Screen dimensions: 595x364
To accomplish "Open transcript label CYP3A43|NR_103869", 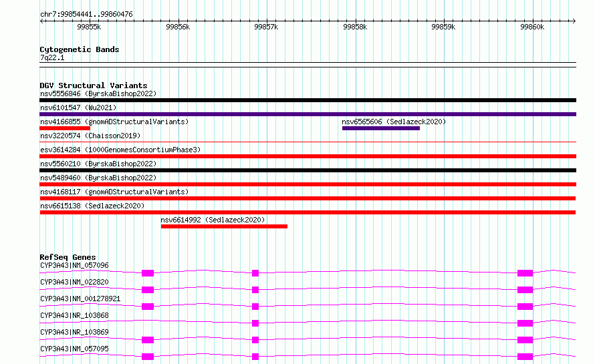I will click(x=74, y=332).
